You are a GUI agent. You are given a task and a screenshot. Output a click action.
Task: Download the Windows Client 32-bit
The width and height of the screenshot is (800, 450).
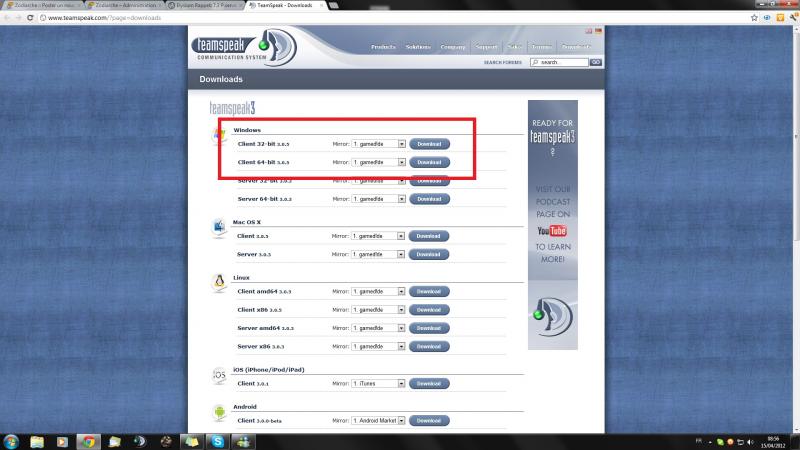[x=429, y=144]
